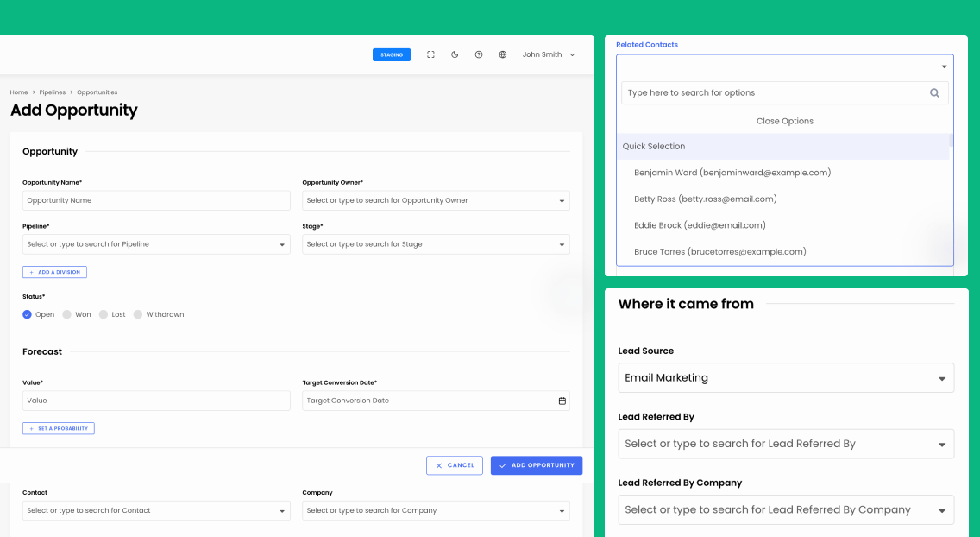The image size is (980, 537).
Task: Toggle fullscreen mode icon in header
Action: pyautogui.click(x=430, y=55)
